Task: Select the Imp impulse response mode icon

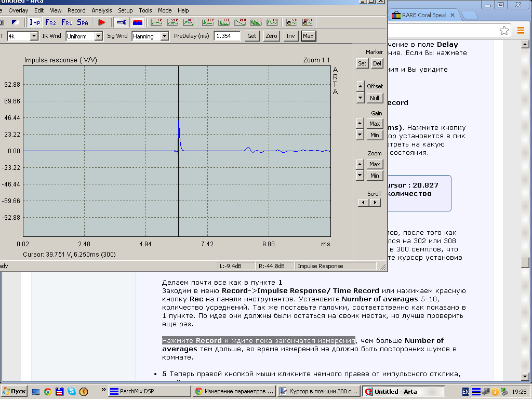Action: click(x=35, y=22)
